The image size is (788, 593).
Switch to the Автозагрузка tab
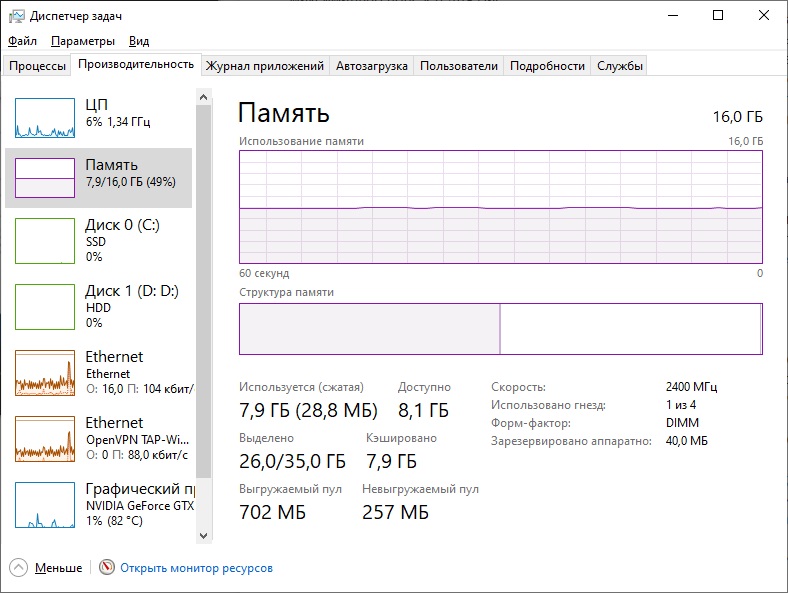point(371,66)
